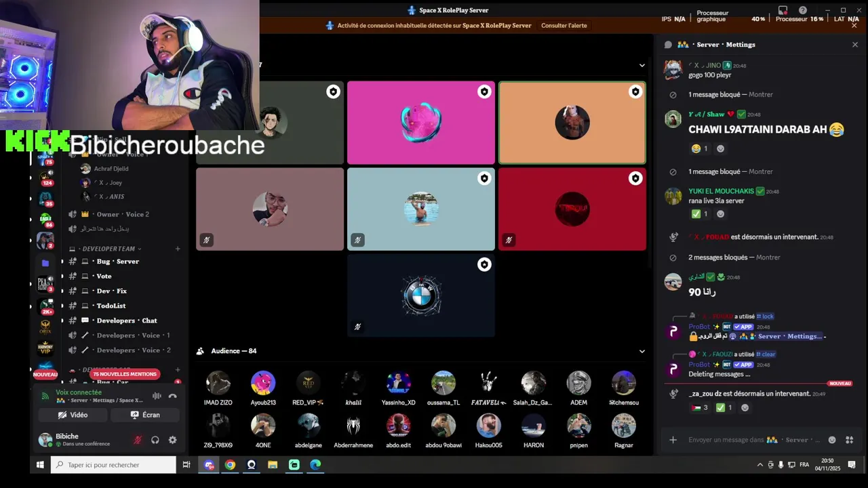Toggle Palestine flag reaction with 3

[699, 408]
